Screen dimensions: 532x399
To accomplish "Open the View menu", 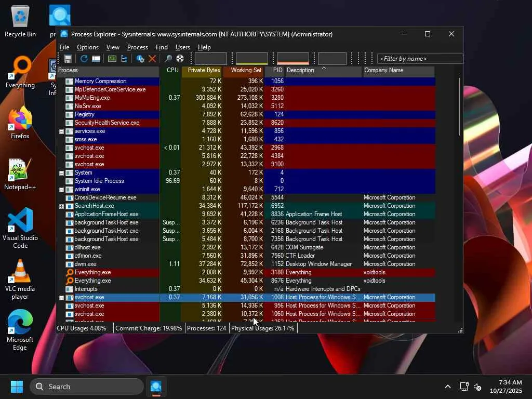I will 113,47.
